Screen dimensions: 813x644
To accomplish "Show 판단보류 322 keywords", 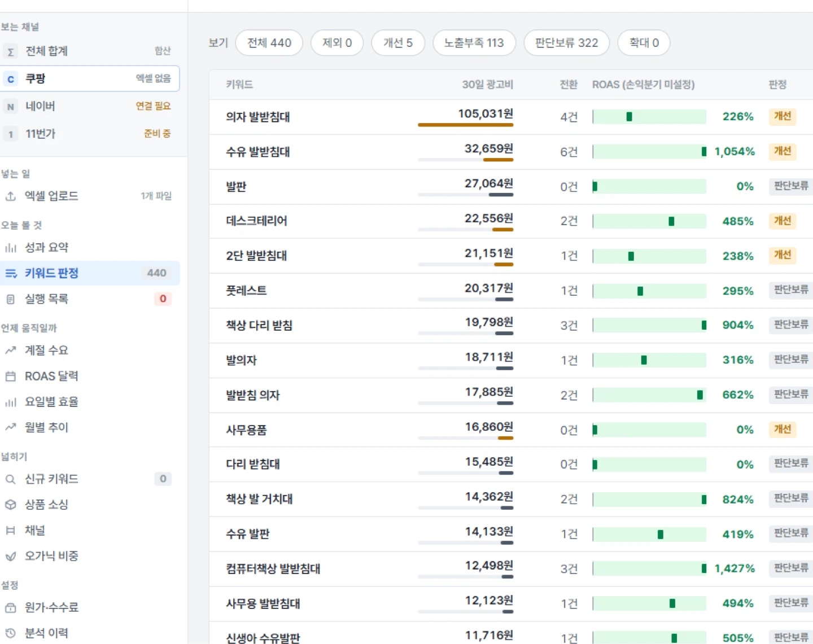I will click(x=566, y=43).
